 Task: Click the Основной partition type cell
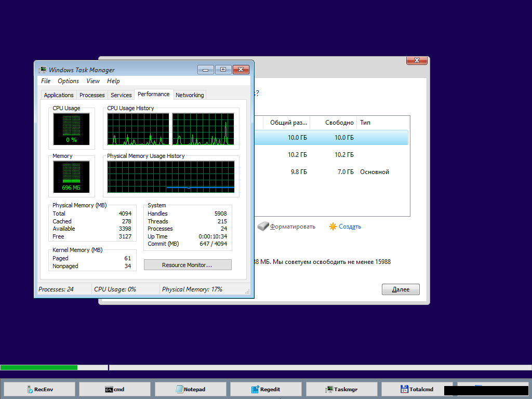coord(375,172)
